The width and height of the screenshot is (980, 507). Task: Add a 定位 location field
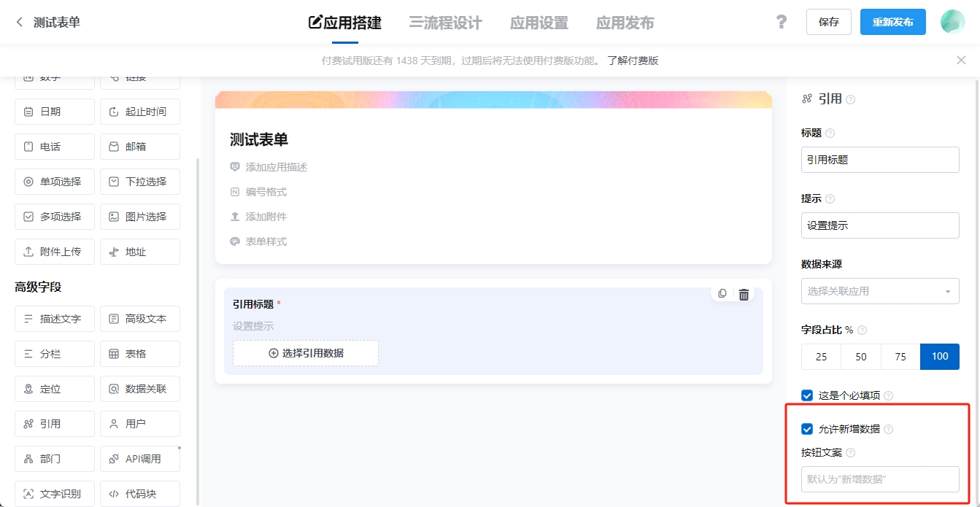pos(54,388)
